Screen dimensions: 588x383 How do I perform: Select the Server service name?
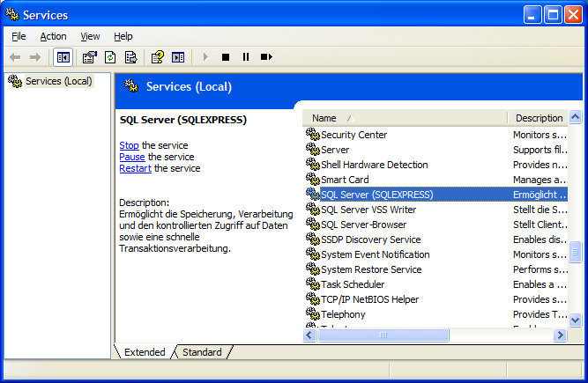(335, 150)
